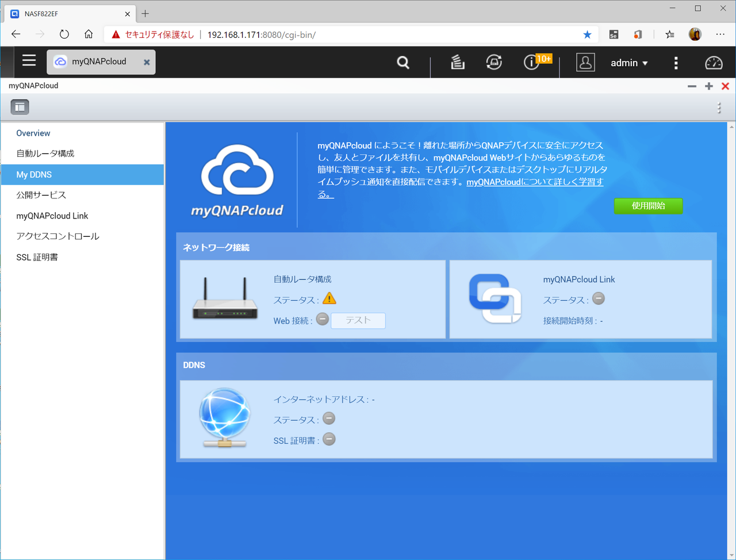Click the myQNAPcloud Link card title
The image size is (736, 560).
pos(579,279)
